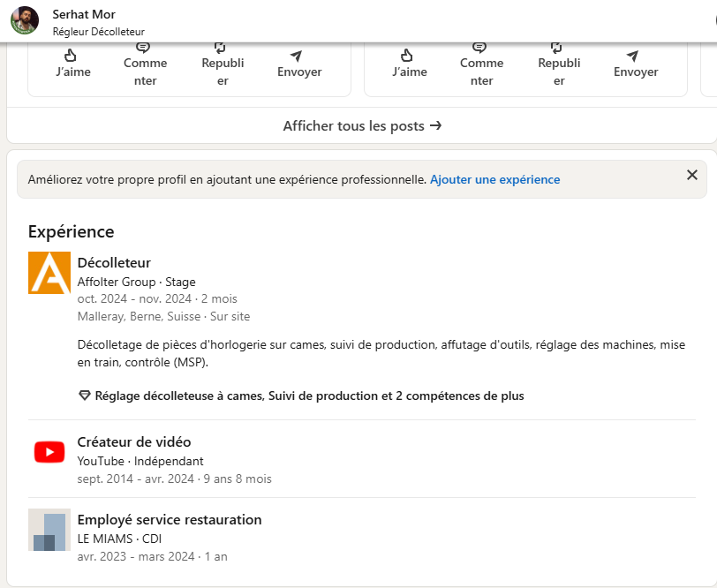Open the YouTube company logo
Image resolution: width=717 pixels, height=588 pixels.
49,452
